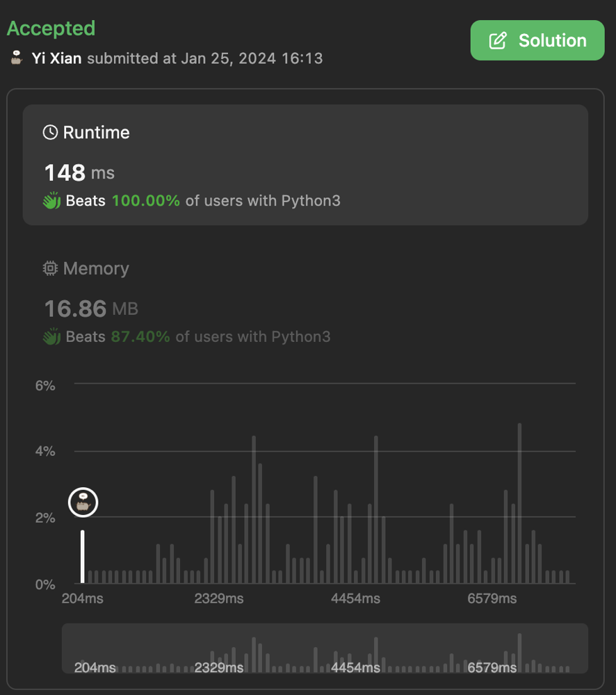Screen dimensions: 616x695
Task: Click the chip icon beside Memory
Action: pyautogui.click(x=50, y=268)
